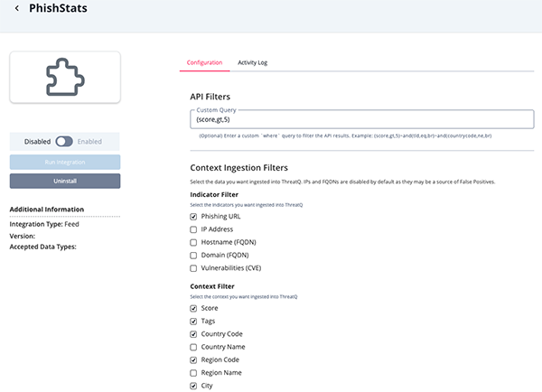The image size is (542, 392).
Task: Check the Region Name checkbox
Action: (193, 373)
